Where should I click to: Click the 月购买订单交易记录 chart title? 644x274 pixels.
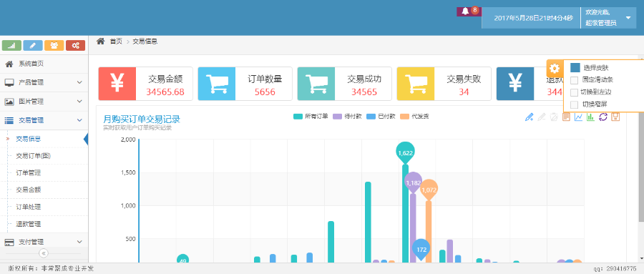(x=141, y=119)
